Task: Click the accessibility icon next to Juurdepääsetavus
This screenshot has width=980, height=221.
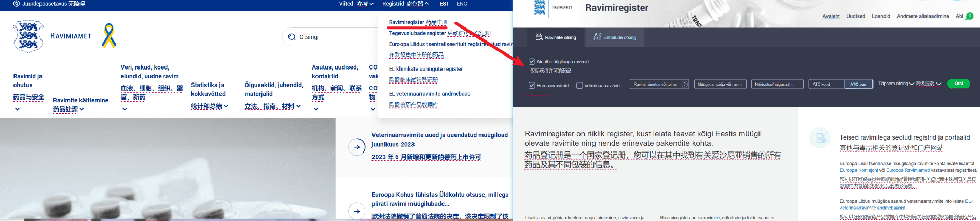Action: click(x=17, y=4)
